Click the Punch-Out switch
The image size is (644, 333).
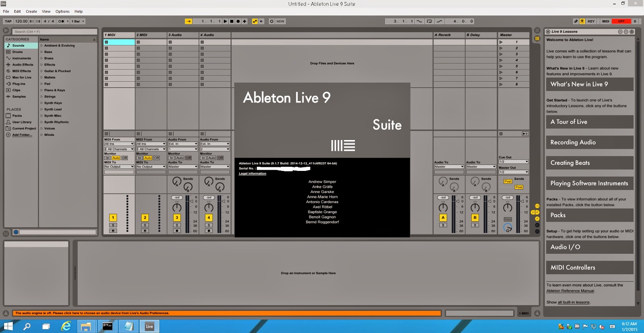coord(440,21)
